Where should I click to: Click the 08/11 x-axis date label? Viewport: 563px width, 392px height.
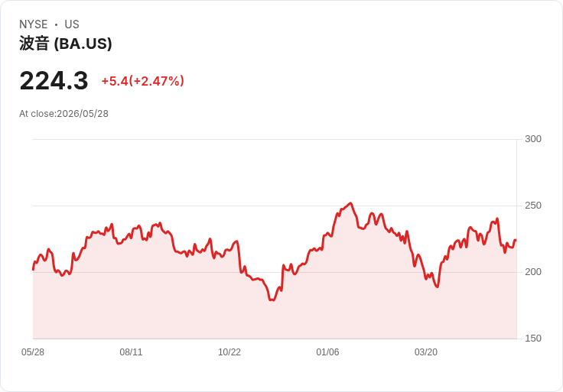[131, 352]
